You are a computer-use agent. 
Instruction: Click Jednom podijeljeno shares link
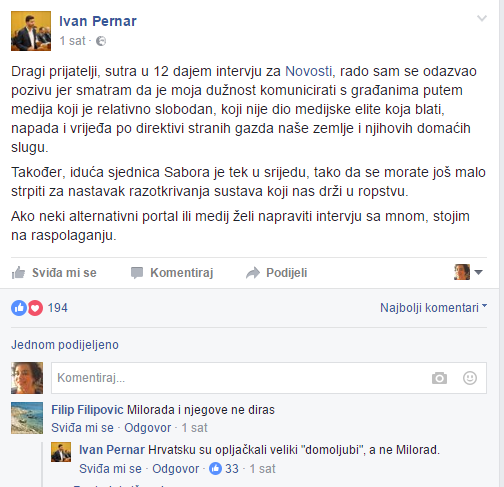coord(65,345)
